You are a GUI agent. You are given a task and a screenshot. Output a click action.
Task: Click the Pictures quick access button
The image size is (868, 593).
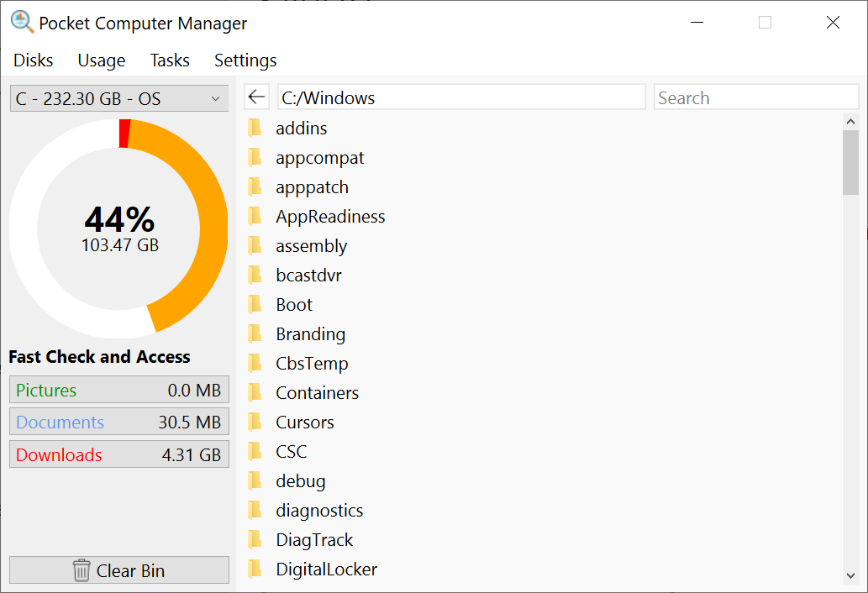click(119, 390)
